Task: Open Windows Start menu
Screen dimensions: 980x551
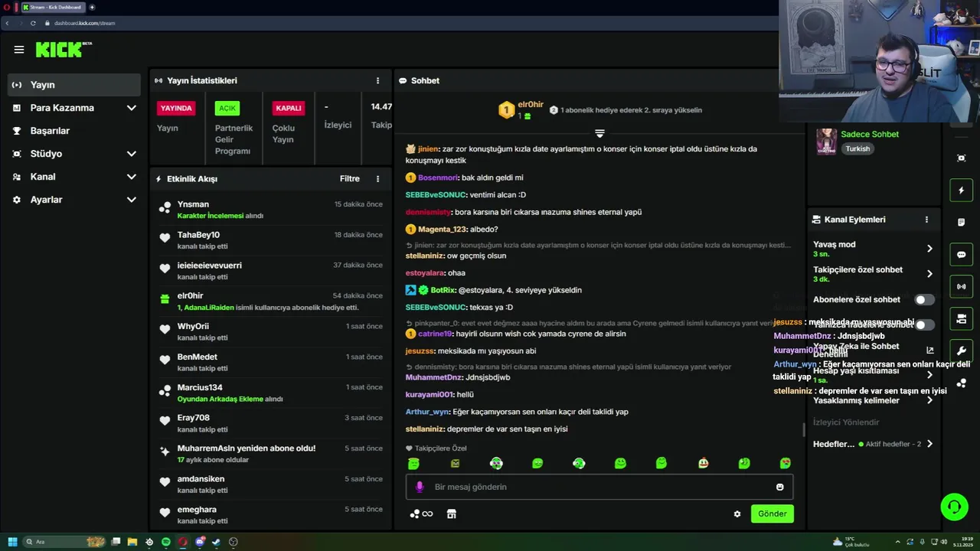Action: [12, 542]
